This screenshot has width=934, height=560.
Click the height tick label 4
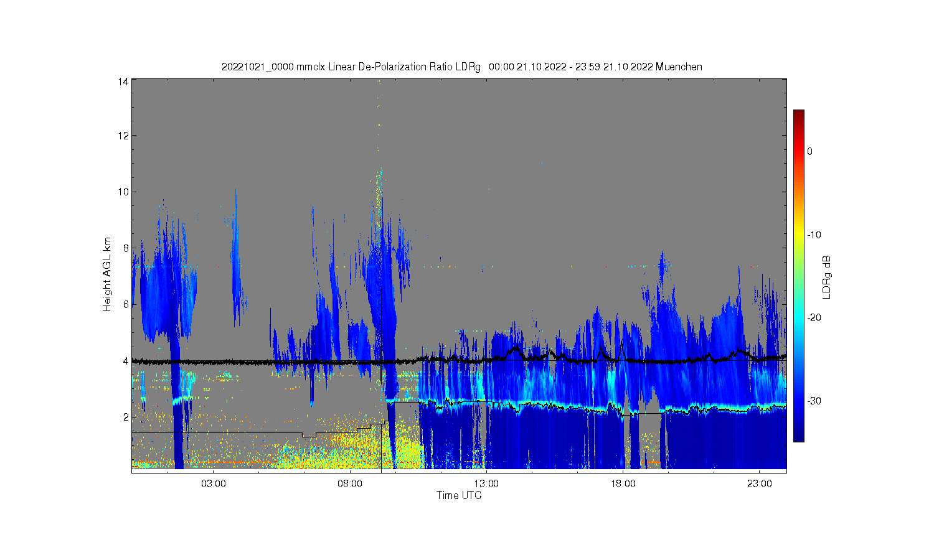point(126,361)
